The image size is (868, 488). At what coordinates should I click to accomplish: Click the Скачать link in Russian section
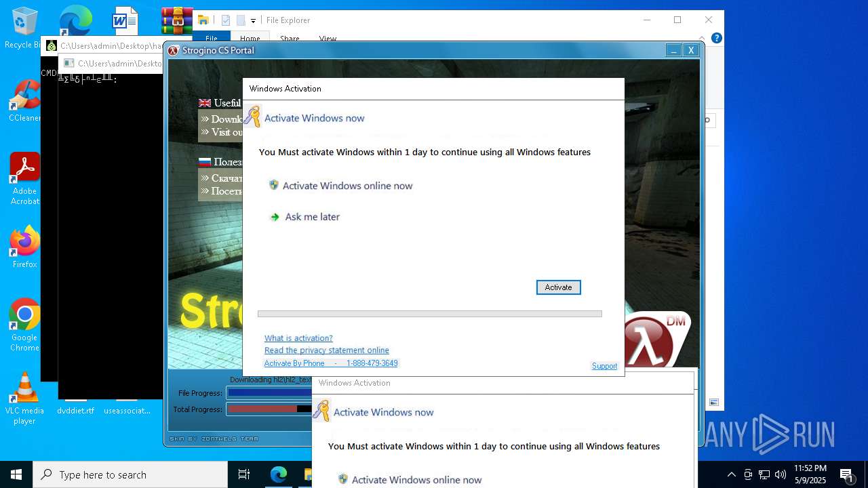pyautogui.click(x=222, y=178)
